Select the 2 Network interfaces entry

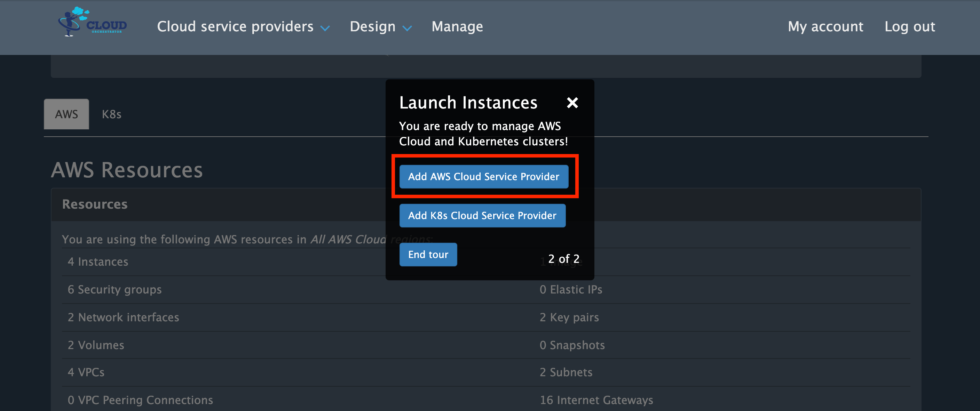[x=123, y=317]
